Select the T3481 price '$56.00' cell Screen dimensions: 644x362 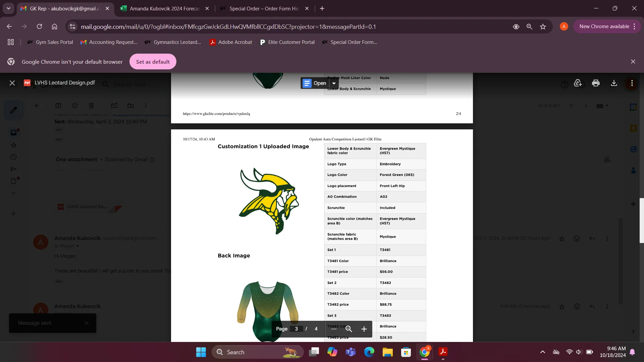pyautogui.click(x=401, y=272)
